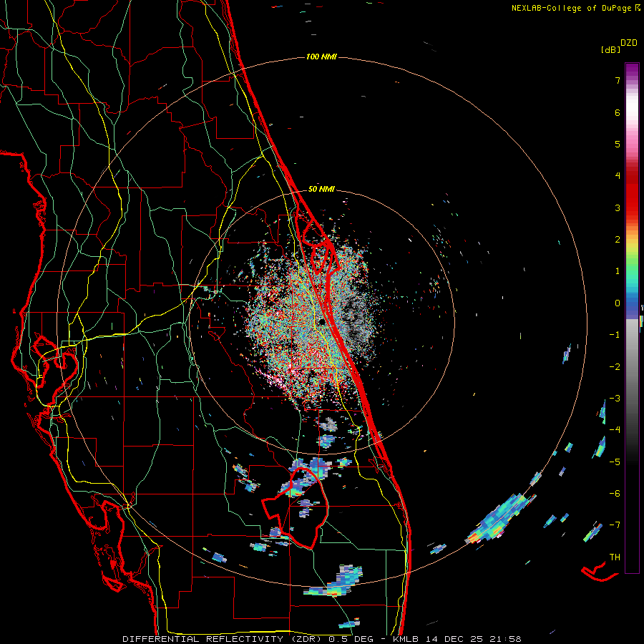
Task: Click the 21:58 timestamp
Action: tap(507, 639)
